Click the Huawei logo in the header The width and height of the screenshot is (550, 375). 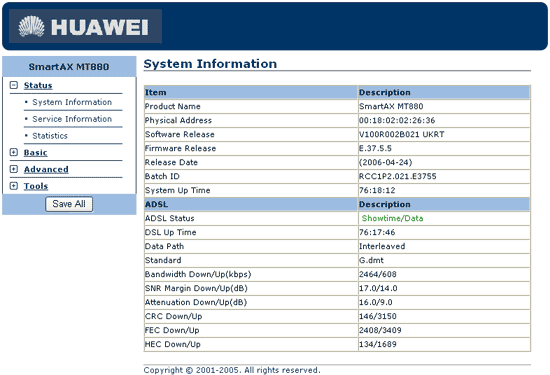(85, 26)
